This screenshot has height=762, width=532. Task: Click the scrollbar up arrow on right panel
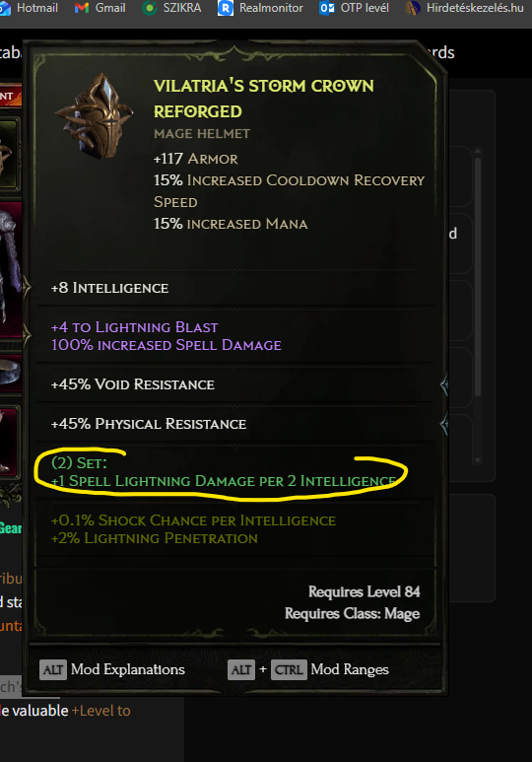[x=478, y=151]
